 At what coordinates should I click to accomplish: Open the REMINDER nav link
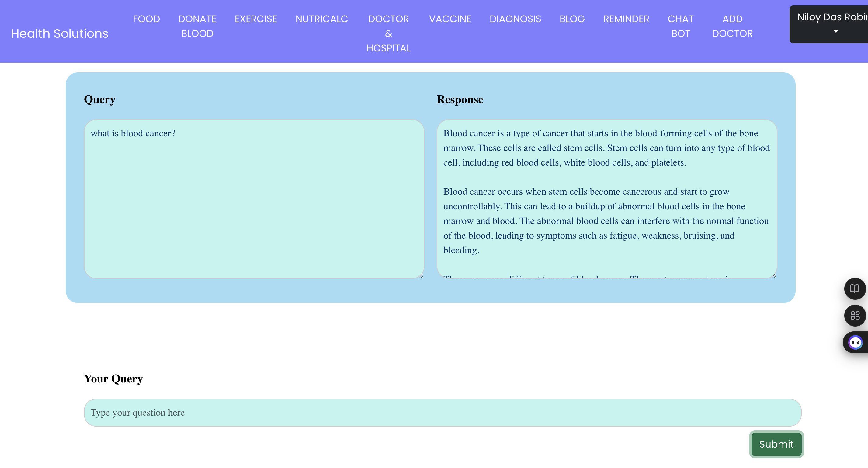coord(626,19)
